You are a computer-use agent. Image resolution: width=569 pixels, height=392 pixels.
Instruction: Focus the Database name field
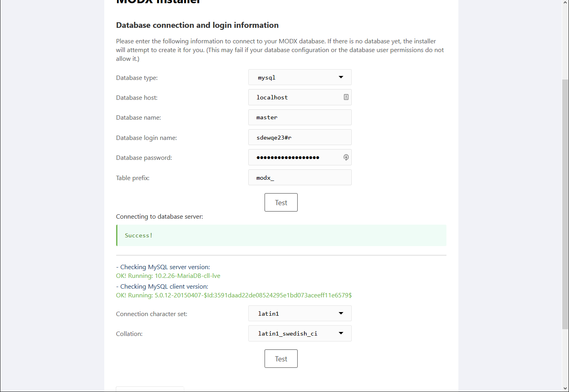tap(300, 117)
